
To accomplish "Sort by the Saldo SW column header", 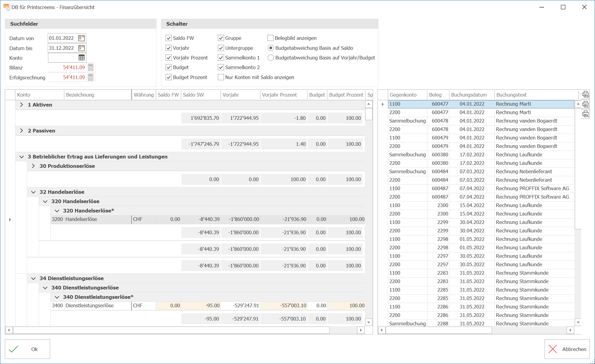I will [x=201, y=95].
